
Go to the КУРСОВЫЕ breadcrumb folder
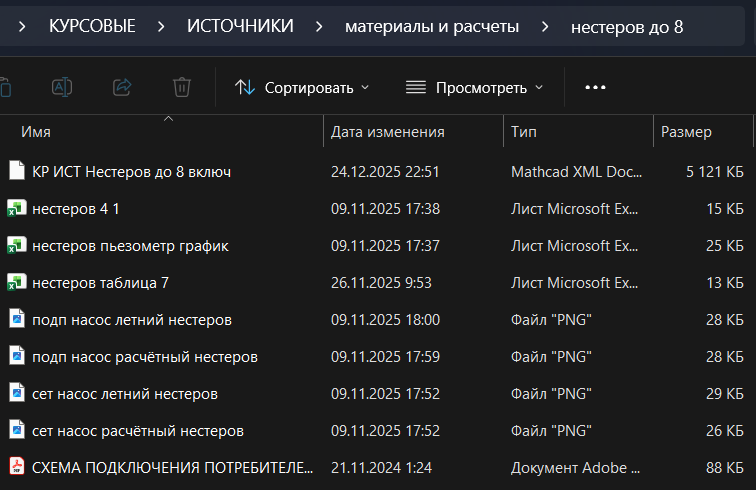92,27
